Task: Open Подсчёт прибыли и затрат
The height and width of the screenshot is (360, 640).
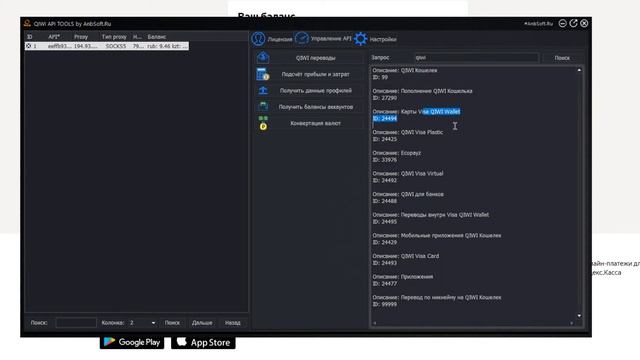Action: [316, 74]
